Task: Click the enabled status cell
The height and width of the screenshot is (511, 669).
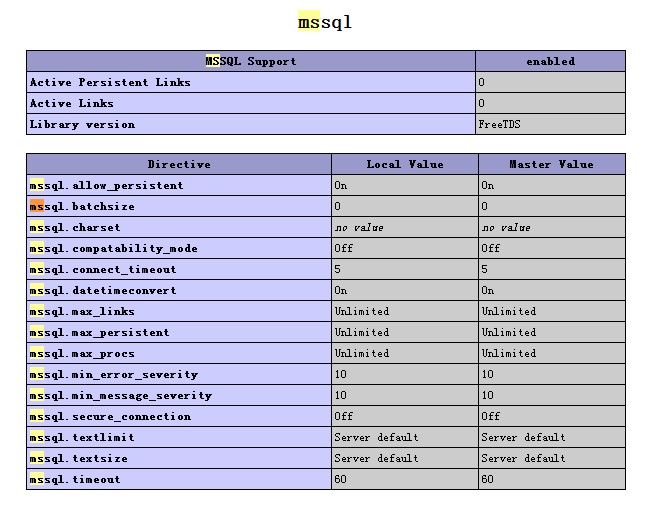Action: click(x=550, y=61)
